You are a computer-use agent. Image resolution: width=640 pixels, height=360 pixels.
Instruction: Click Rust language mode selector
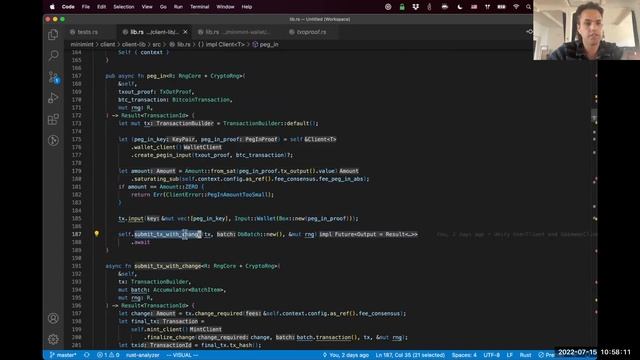(526, 355)
